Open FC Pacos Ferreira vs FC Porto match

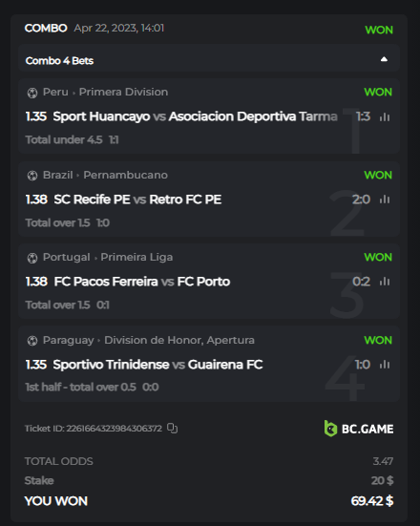click(142, 282)
